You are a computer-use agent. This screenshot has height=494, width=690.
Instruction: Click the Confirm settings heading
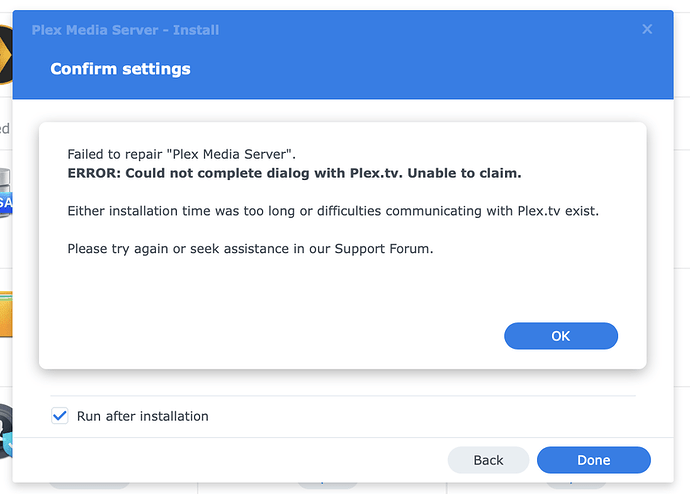120,69
